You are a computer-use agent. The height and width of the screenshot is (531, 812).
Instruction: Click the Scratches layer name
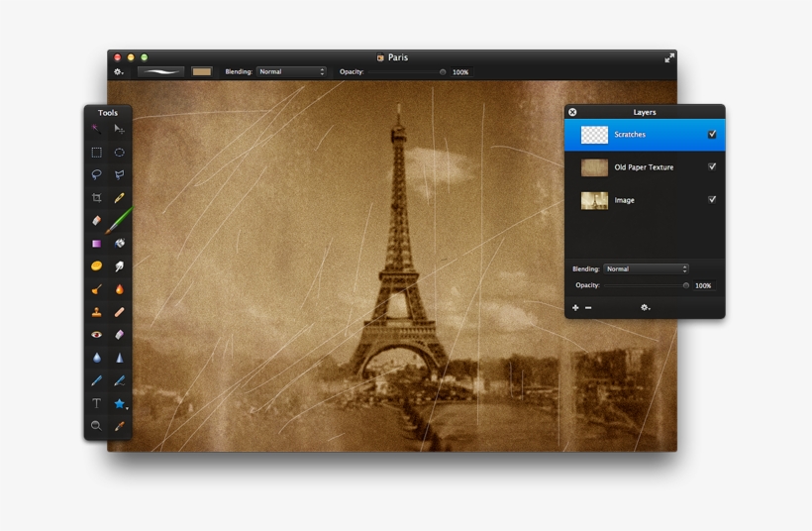630,134
